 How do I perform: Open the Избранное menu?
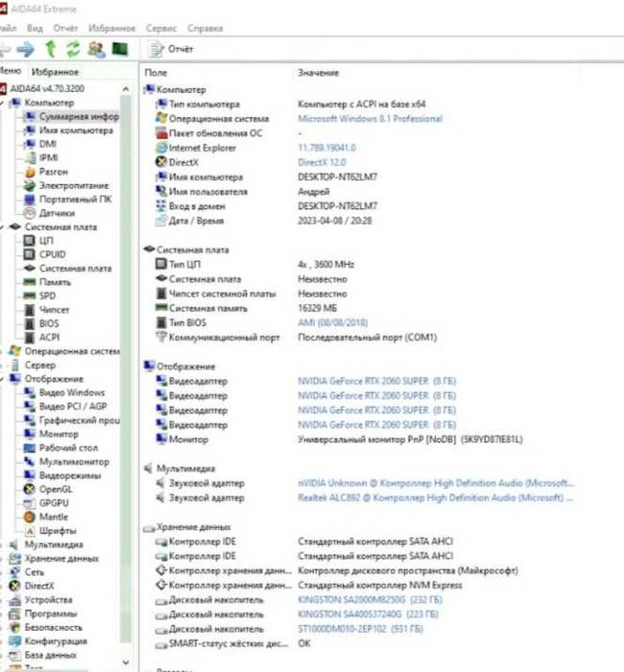112,28
